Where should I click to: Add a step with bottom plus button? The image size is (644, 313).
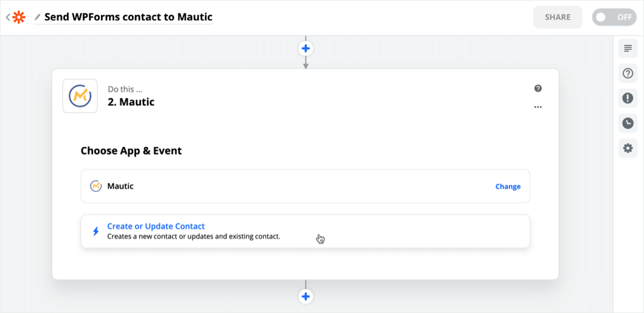[x=306, y=296]
